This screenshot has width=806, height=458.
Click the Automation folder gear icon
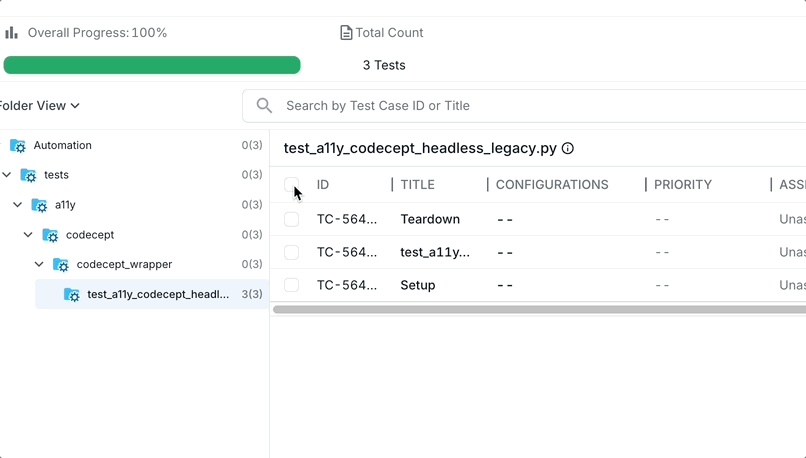point(18,146)
